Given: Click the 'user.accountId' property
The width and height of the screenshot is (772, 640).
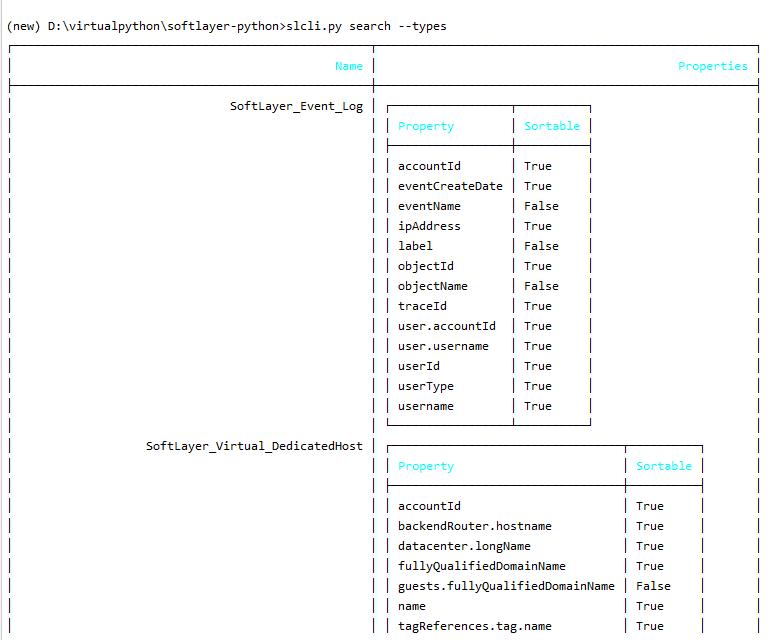Looking at the screenshot, I should [x=447, y=326].
